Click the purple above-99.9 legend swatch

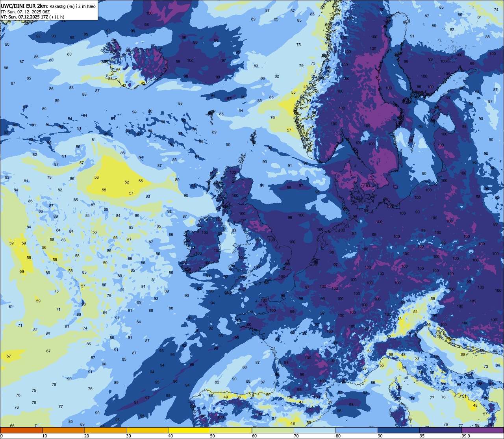[x=482, y=430]
